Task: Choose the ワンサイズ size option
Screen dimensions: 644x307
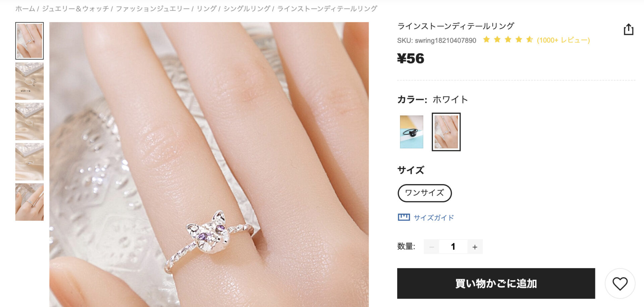Action: coord(425,193)
